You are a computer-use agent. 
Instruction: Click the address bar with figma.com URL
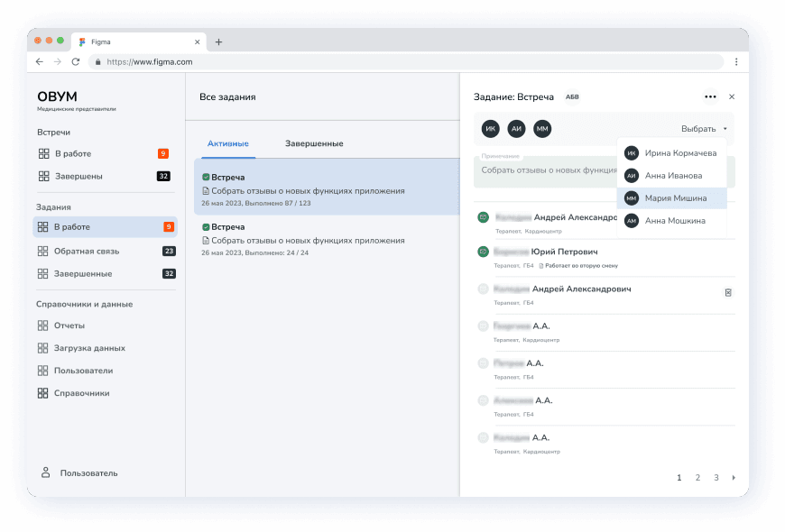[x=406, y=61]
